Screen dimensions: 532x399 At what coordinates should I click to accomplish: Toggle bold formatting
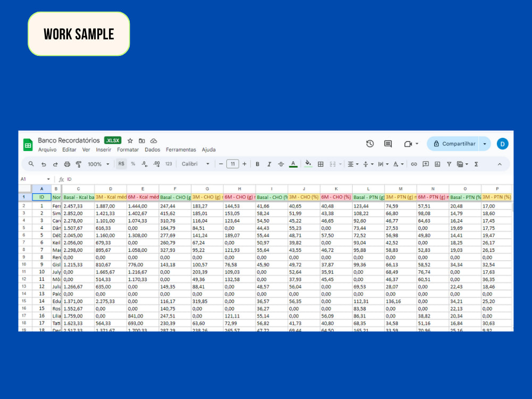coord(257,164)
